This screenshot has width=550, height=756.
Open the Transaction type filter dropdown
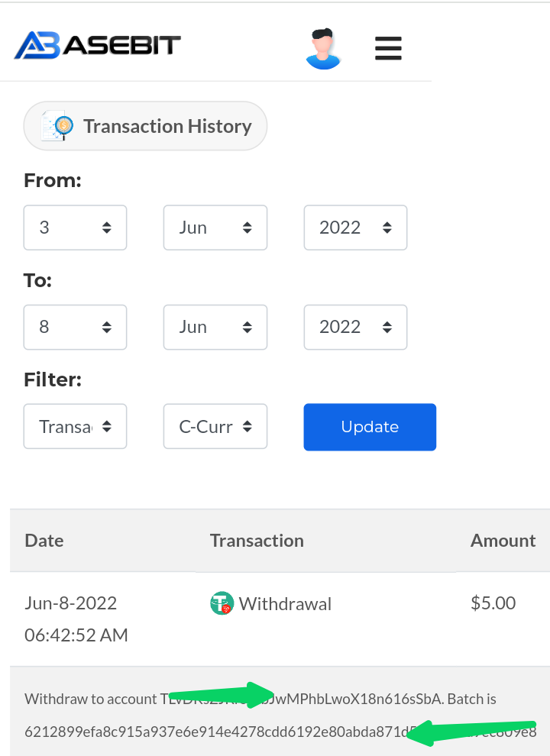76,426
